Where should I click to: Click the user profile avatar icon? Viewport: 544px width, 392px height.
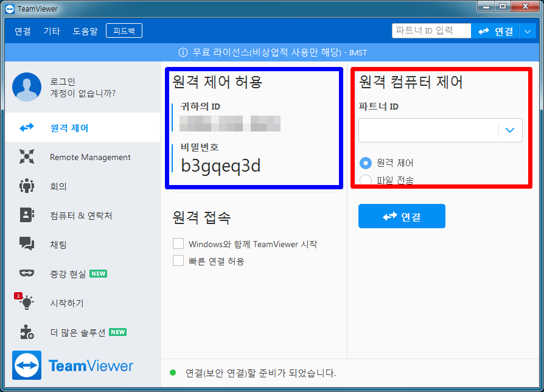tap(27, 87)
